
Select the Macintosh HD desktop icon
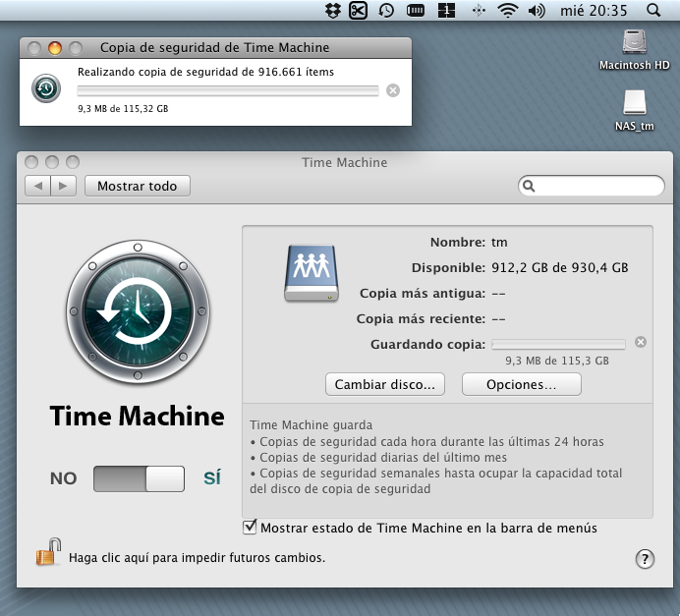(635, 42)
